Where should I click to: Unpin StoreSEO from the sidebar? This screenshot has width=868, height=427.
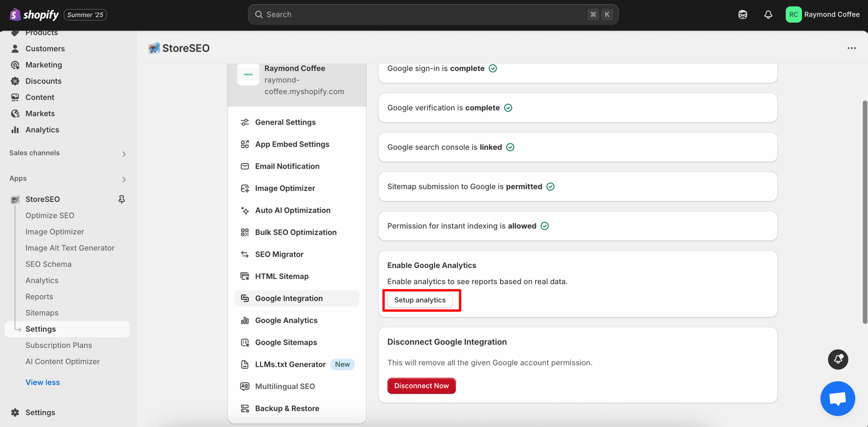click(122, 199)
